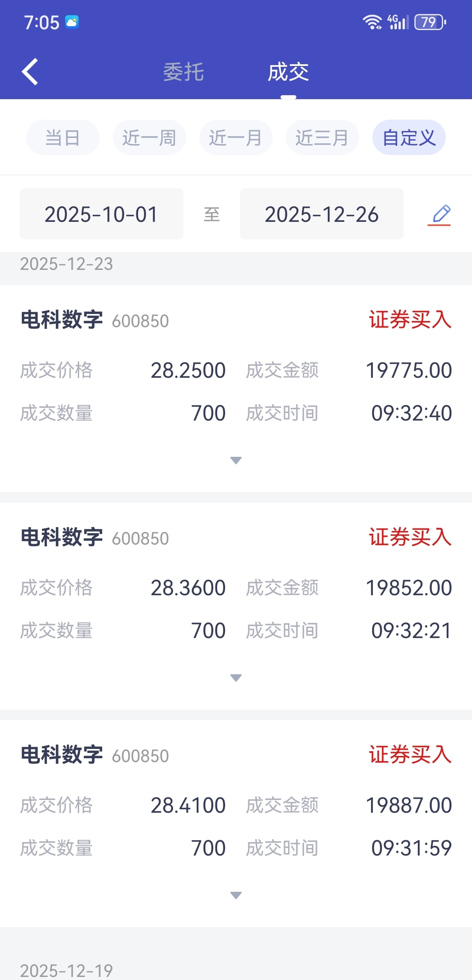This screenshot has height=980, width=472.
Task: Expand the 09:32:40 trade details arrow
Action: click(x=236, y=460)
